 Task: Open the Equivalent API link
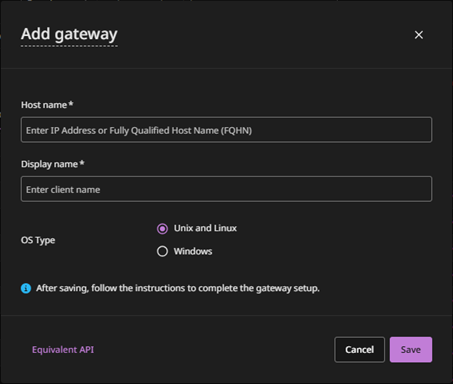(63, 350)
